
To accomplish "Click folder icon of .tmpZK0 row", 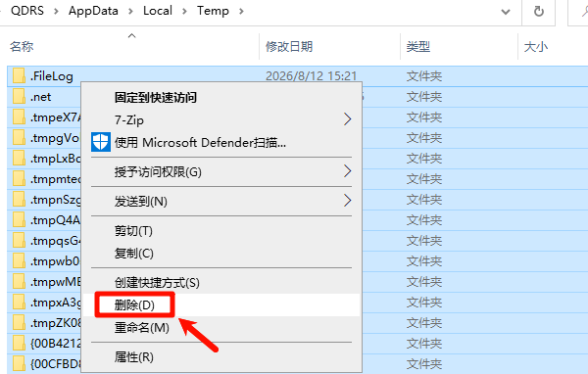I will pos(19,322).
